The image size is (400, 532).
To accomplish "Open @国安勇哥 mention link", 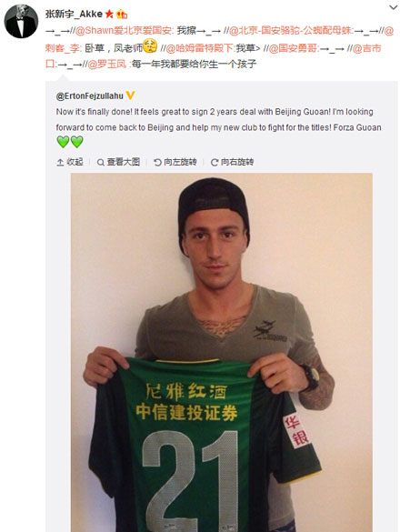I will point(293,48).
